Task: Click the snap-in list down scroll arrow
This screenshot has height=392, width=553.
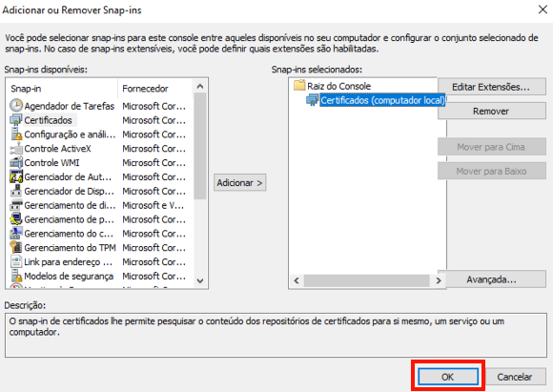Action: pos(200,280)
